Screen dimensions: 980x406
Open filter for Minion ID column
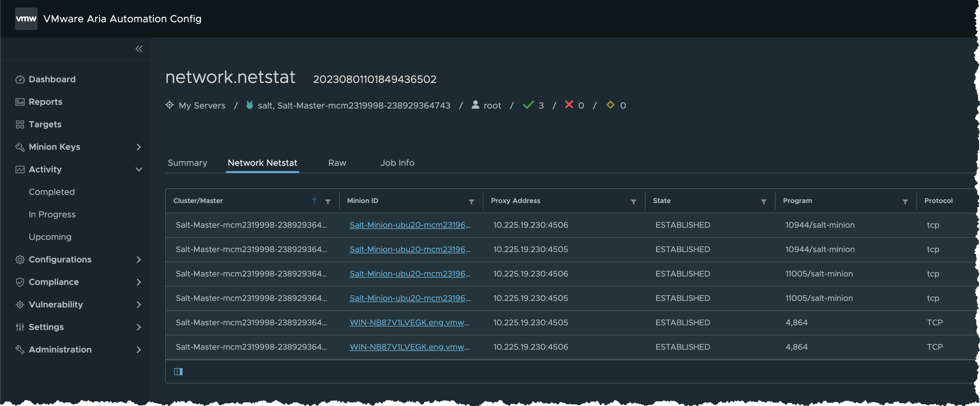click(x=471, y=202)
